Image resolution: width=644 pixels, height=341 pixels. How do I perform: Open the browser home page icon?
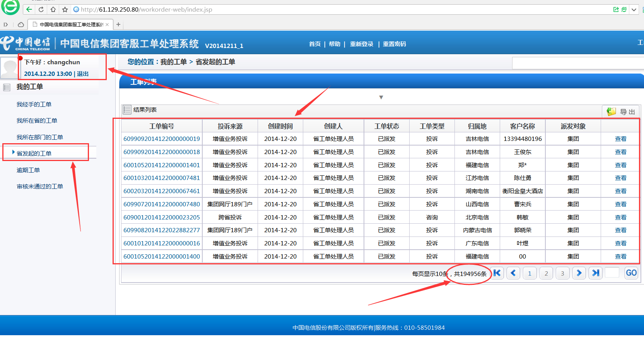[x=53, y=9]
